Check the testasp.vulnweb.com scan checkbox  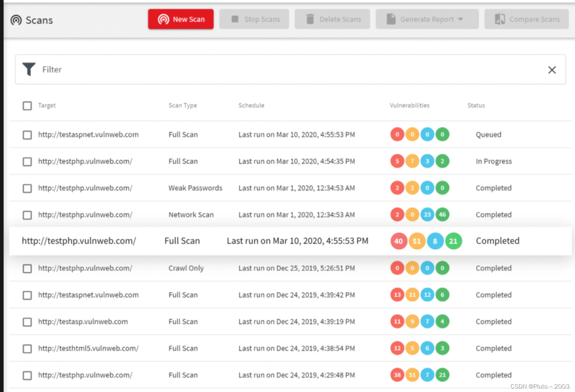[27, 322]
